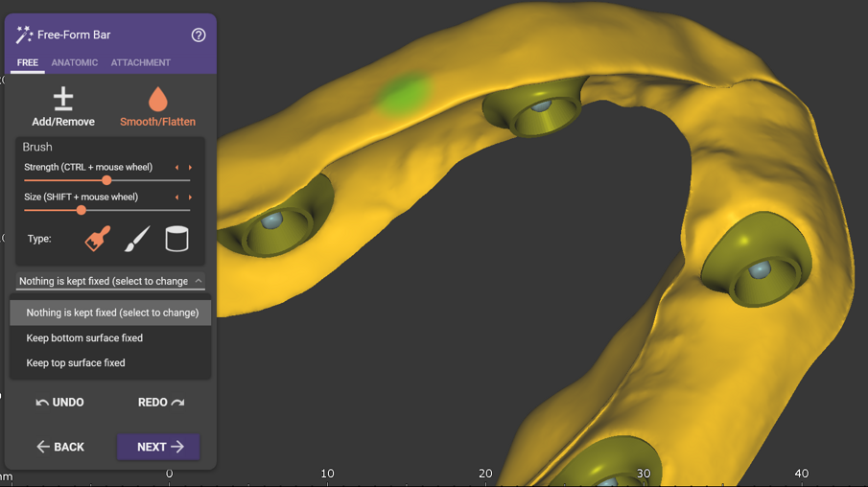The image size is (868, 487).
Task: Select the Smooth/Flatten droplet tool
Action: (x=157, y=106)
